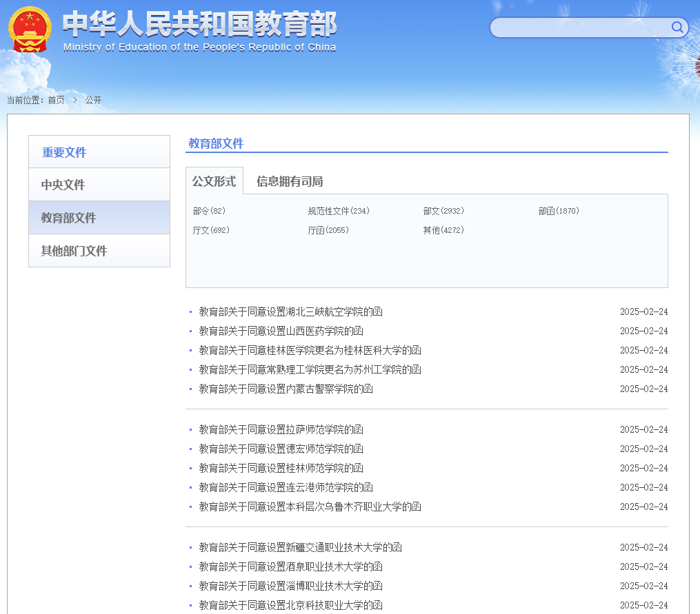Filter by 厅函(2055) category
This screenshot has width=700, height=614.
point(328,230)
